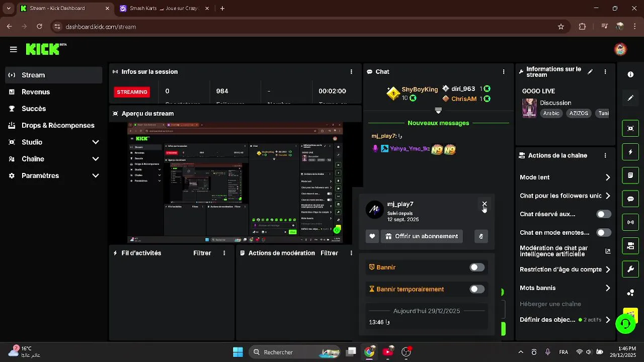Open Windows Start menu
This screenshot has height=362, width=644.
coord(238,352)
